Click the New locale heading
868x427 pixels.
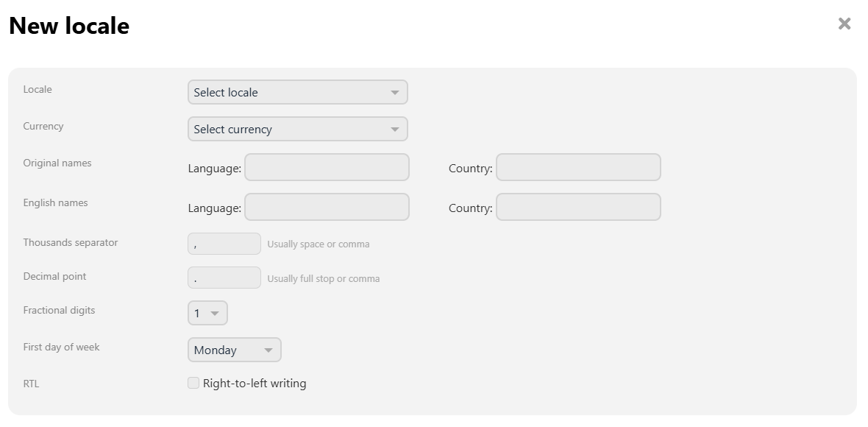click(x=69, y=26)
